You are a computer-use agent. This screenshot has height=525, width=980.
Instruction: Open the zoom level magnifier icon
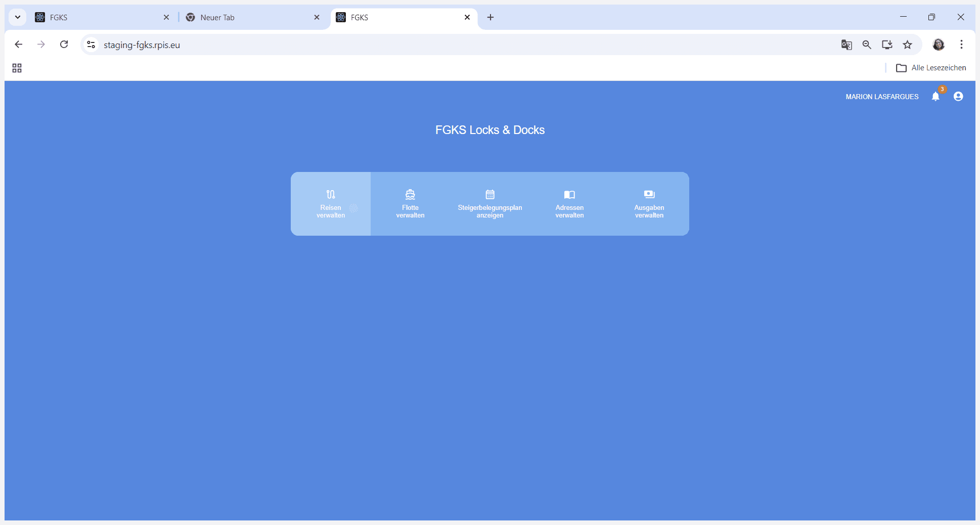click(x=867, y=45)
